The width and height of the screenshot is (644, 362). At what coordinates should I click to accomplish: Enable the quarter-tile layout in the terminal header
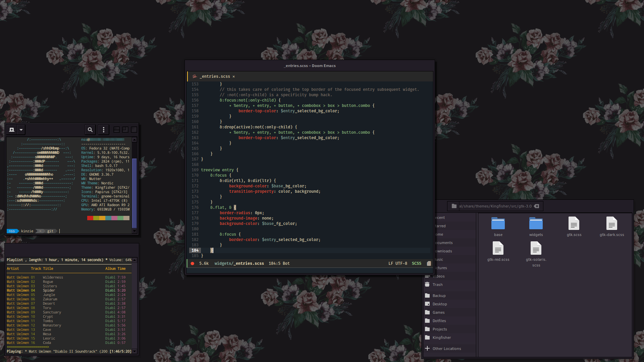[x=125, y=129]
